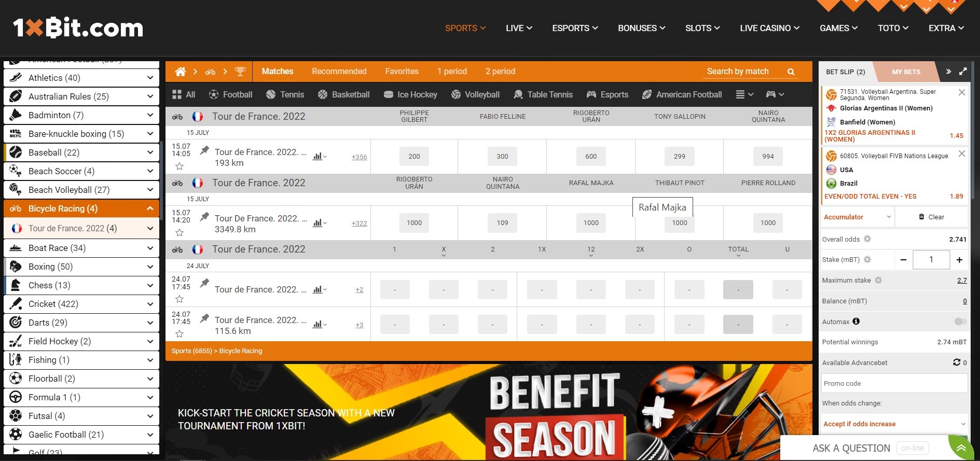Expand the Chess (13) category
Viewport: 980px width, 461px height.
[81, 285]
